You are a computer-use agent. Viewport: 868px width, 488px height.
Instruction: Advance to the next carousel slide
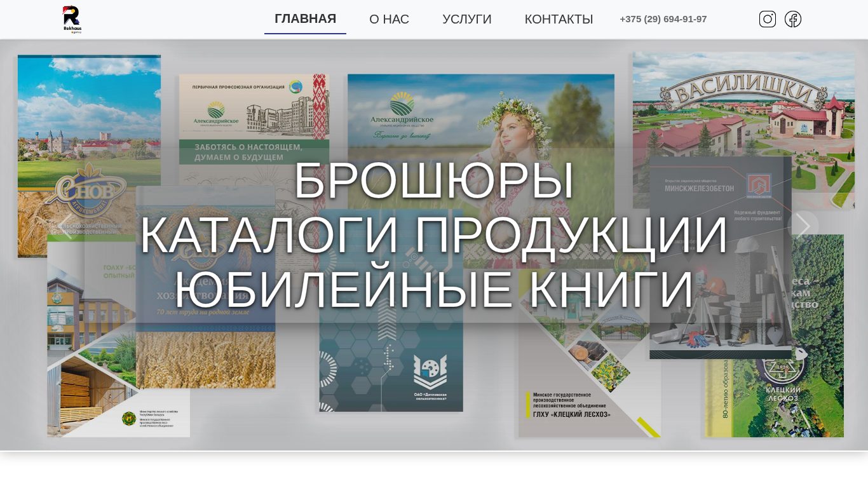[803, 226]
